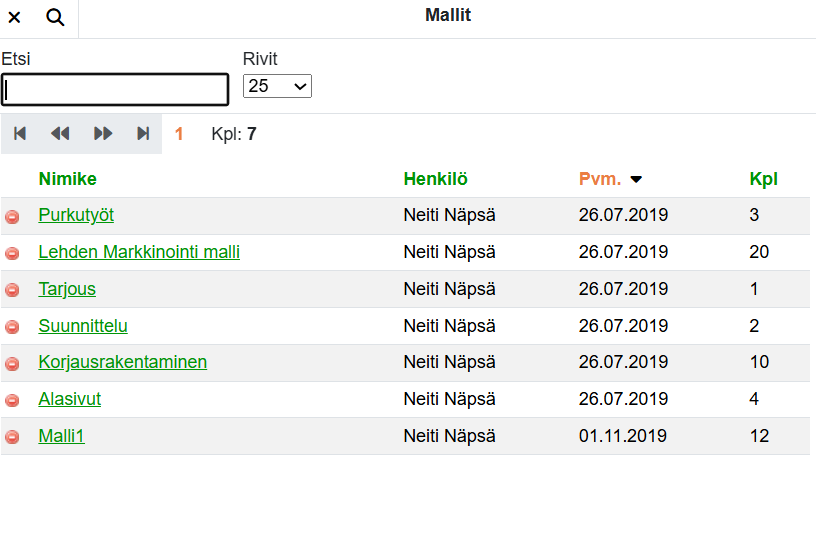Screen dimensions: 816x538
Task: Open the Rivit rows-per-page dropdown
Action: [x=277, y=86]
